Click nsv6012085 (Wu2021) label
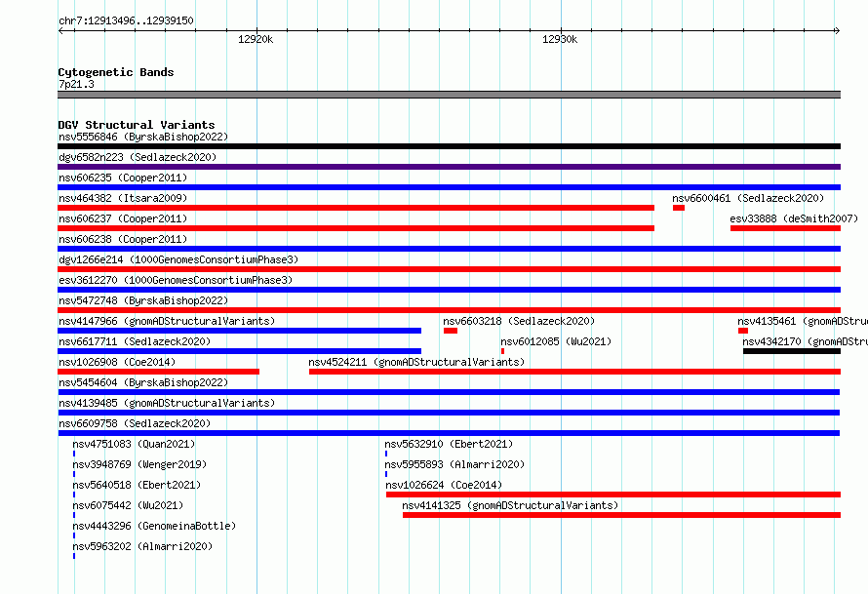The width and height of the screenshot is (868, 594). (x=556, y=341)
